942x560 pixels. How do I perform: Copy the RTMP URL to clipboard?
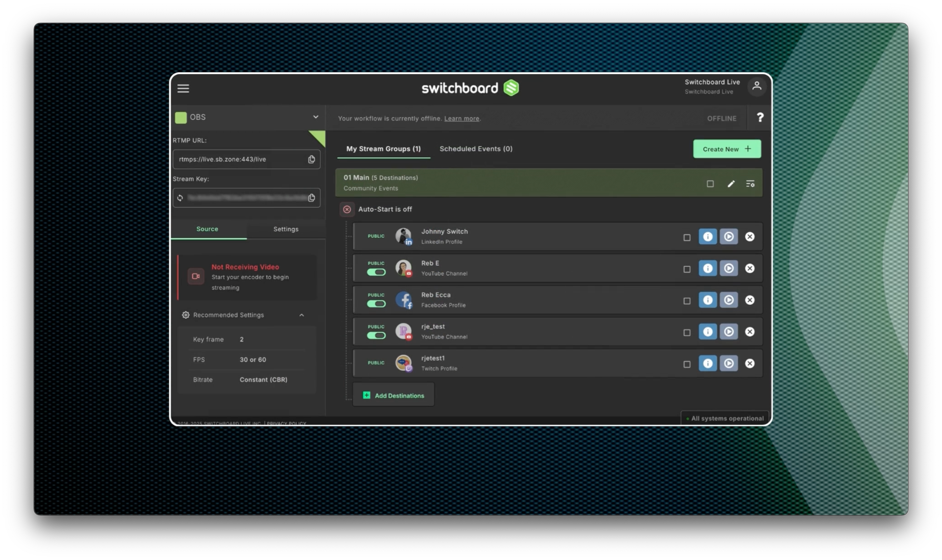(311, 159)
